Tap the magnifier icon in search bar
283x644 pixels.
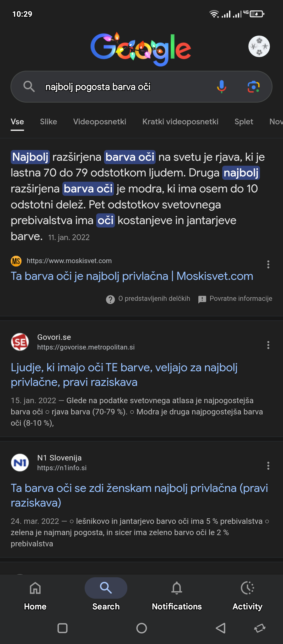tap(29, 87)
